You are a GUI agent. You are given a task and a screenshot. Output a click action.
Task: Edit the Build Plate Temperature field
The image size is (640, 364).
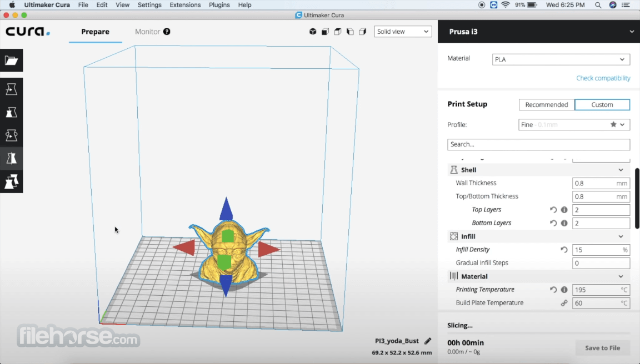click(601, 303)
